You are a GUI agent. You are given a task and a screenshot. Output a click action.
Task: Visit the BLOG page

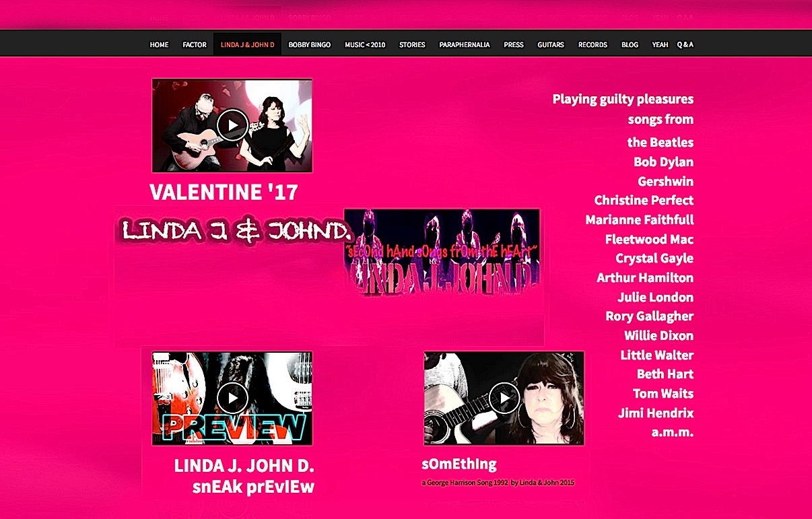(630, 45)
